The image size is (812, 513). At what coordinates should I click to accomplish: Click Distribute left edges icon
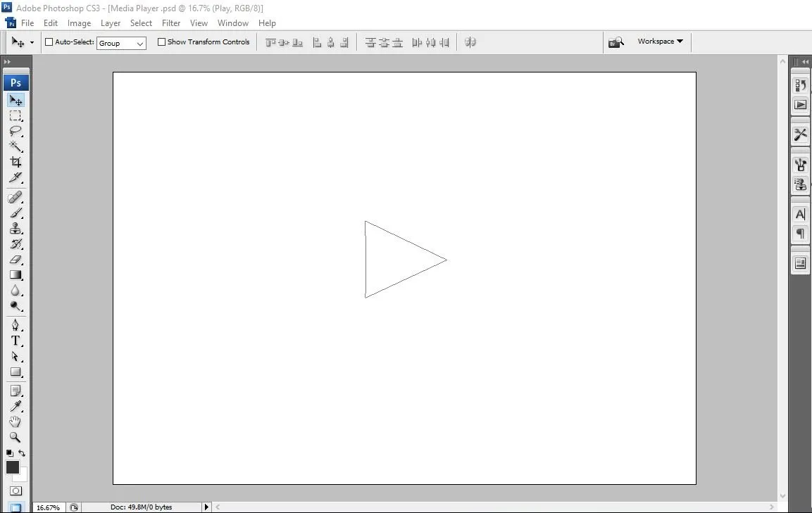417,42
